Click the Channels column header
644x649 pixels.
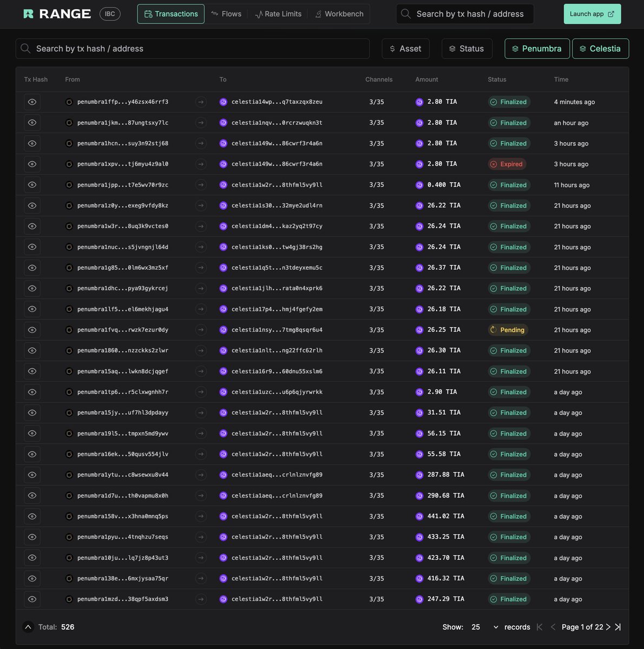click(x=379, y=80)
